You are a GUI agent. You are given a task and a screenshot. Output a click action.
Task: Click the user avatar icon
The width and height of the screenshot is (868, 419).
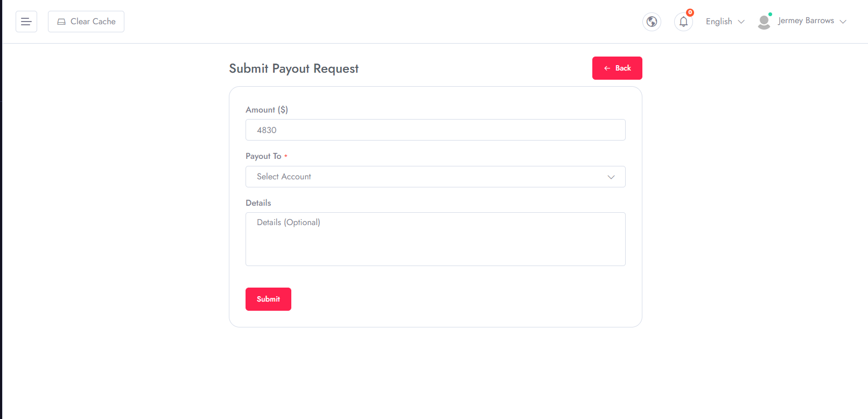764,22
